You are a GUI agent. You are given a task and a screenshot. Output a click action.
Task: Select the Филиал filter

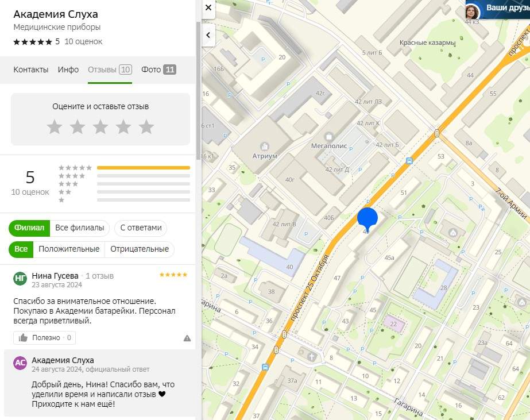(29, 228)
